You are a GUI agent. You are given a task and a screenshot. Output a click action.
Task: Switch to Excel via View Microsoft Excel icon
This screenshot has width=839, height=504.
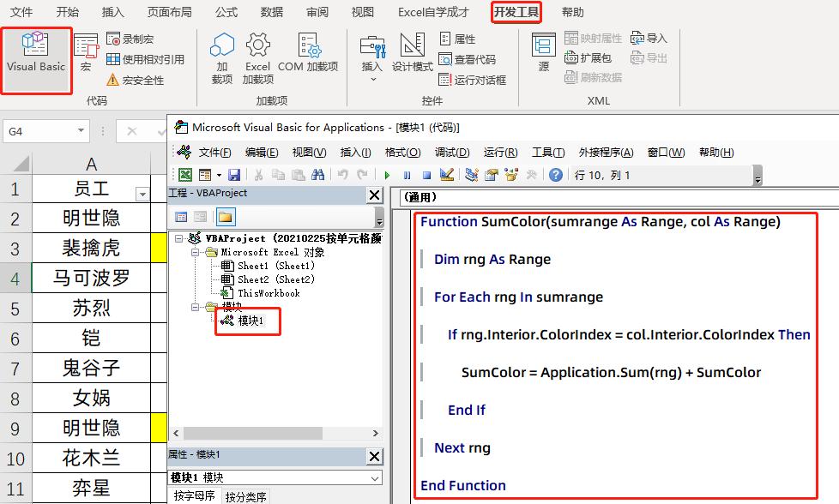[x=184, y=175]
